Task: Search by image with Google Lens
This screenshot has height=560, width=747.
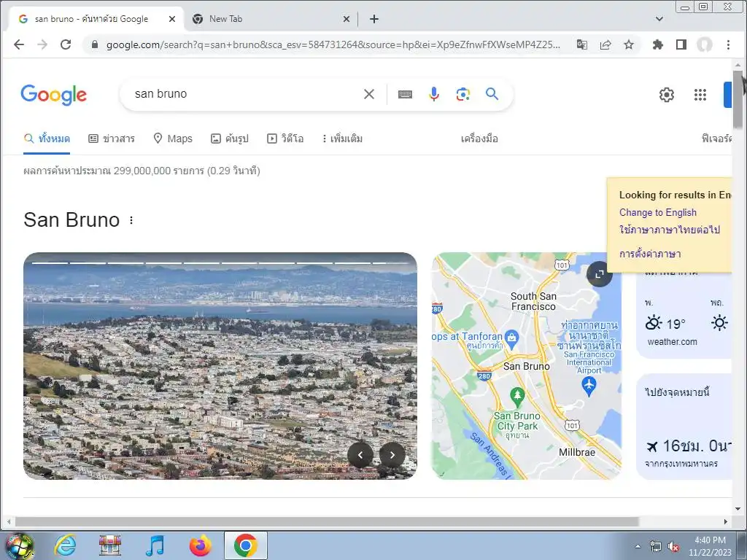Action: (462, 94)
